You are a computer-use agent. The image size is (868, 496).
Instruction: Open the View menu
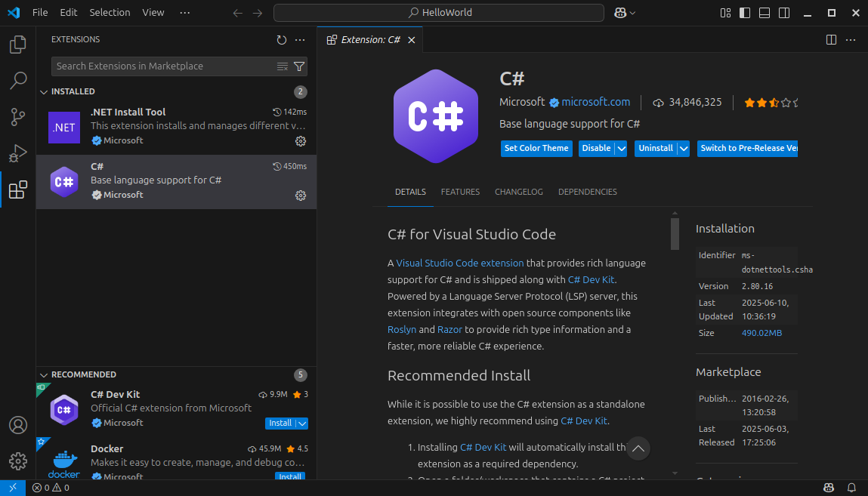tap(153, 12)
